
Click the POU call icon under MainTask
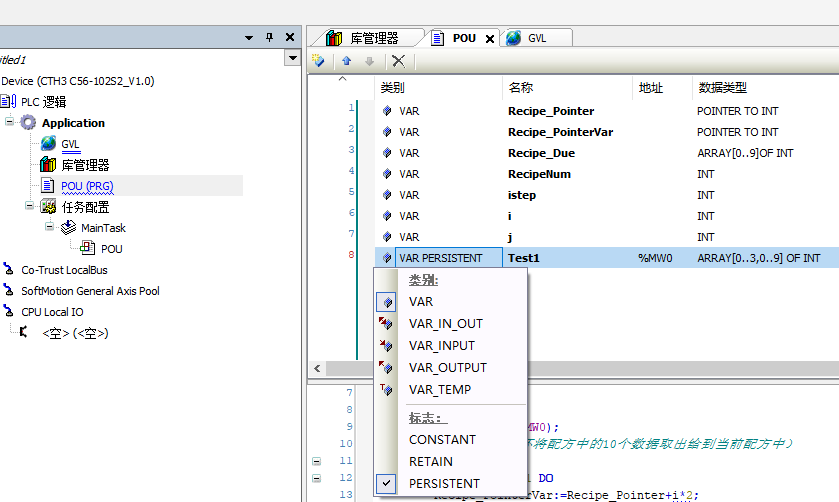tap(88, 248)
